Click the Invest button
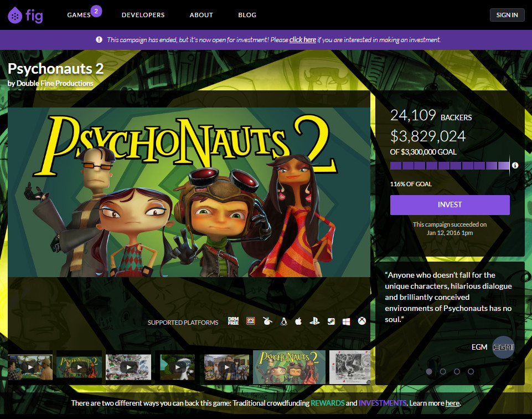 pyautogui.click(x=450, y=205)
